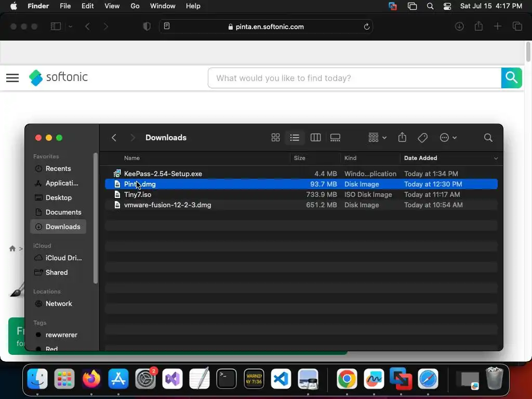Sort by Date Added column header
Image resolution: width=532 pixels, height=399 pixels.
pyautogui.click(x=420, y=158)
